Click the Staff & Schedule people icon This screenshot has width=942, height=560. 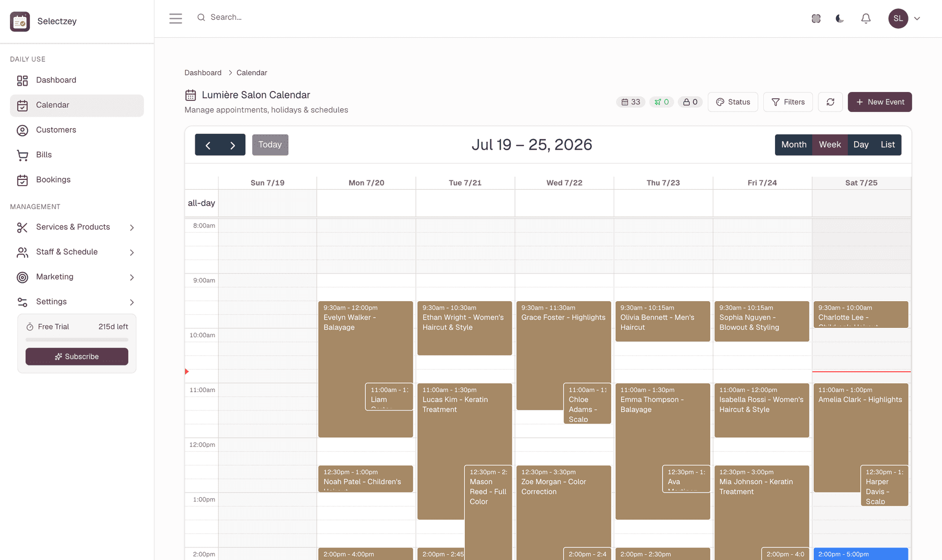coord(23,253)
